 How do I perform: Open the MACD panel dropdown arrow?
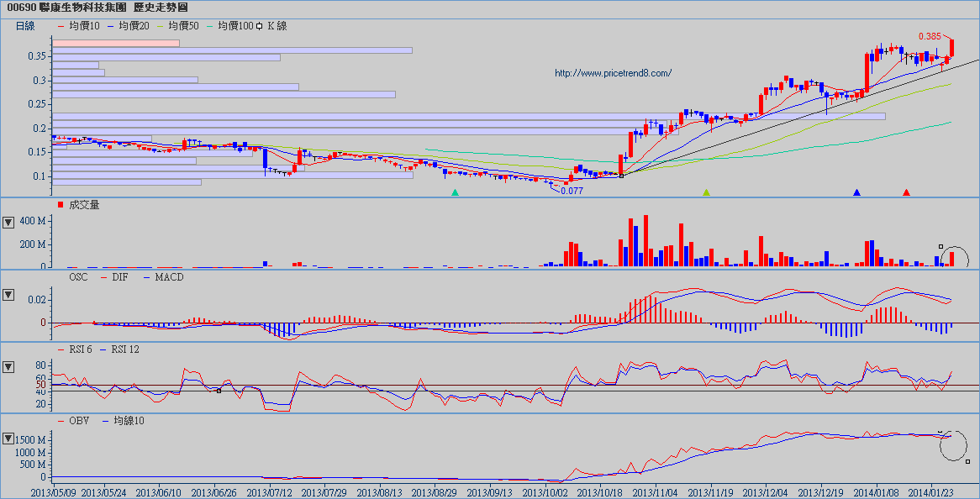[8, 295]
